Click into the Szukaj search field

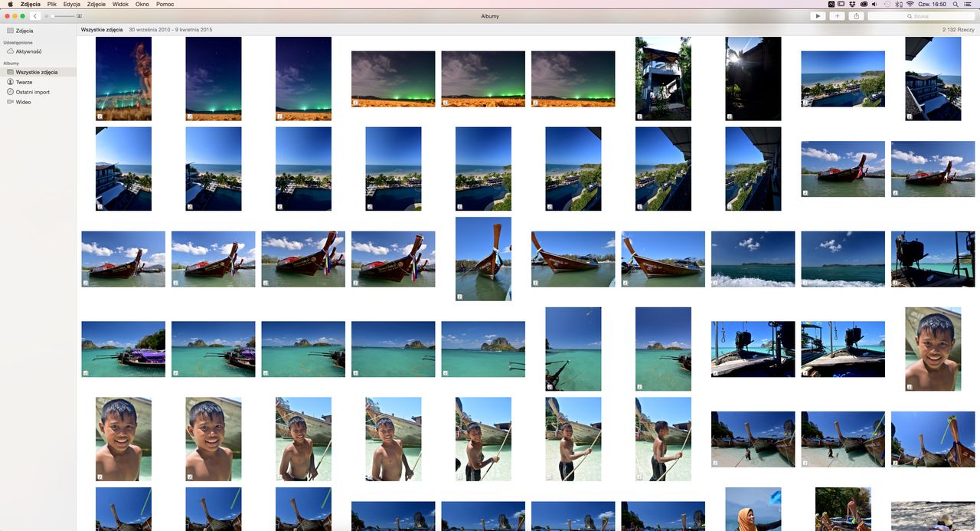coord(921,16)
